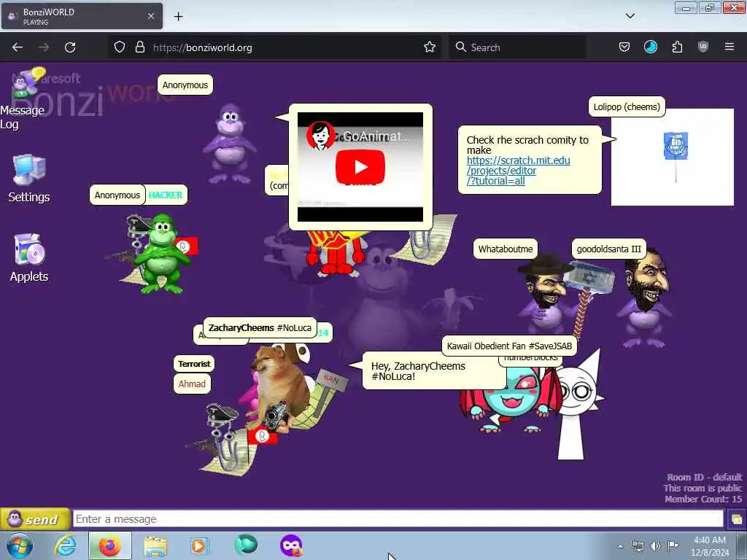747x560 pixels.
Task: Launch Internet Explorer from the taskbar
Action: tap(65, 545)
